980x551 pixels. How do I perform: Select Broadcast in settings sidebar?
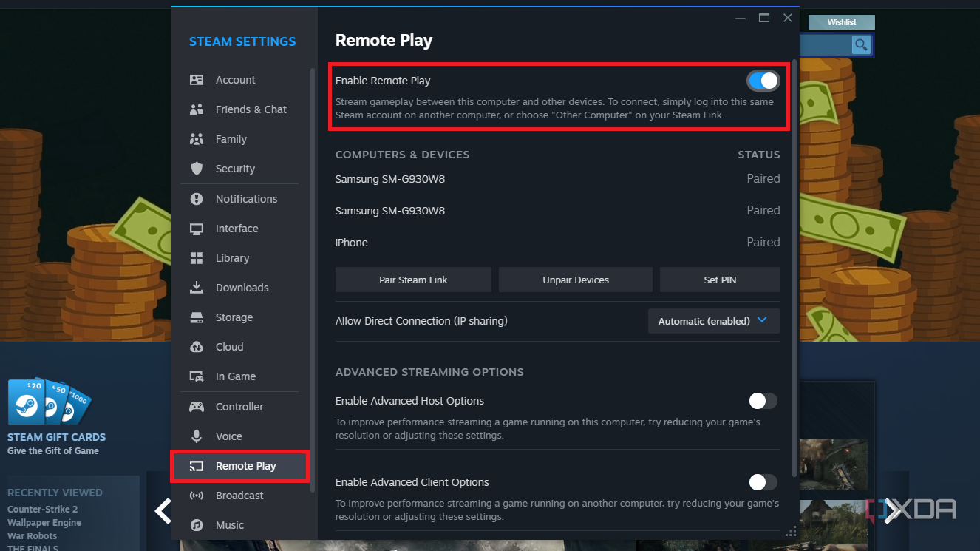[x=239, y=496]
